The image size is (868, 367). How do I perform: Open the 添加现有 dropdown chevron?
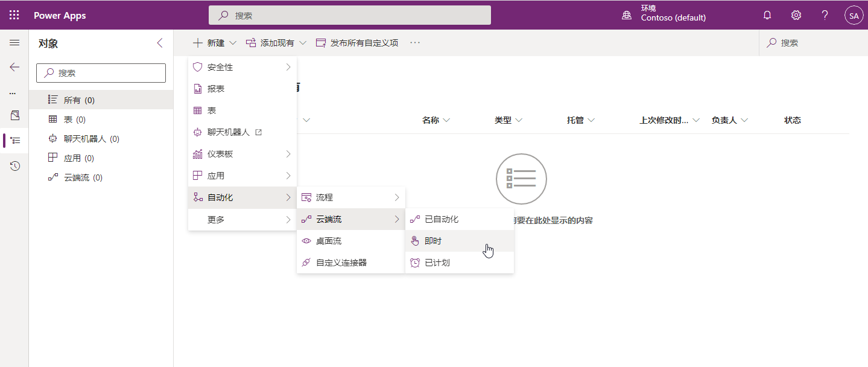tap(303, 42)
